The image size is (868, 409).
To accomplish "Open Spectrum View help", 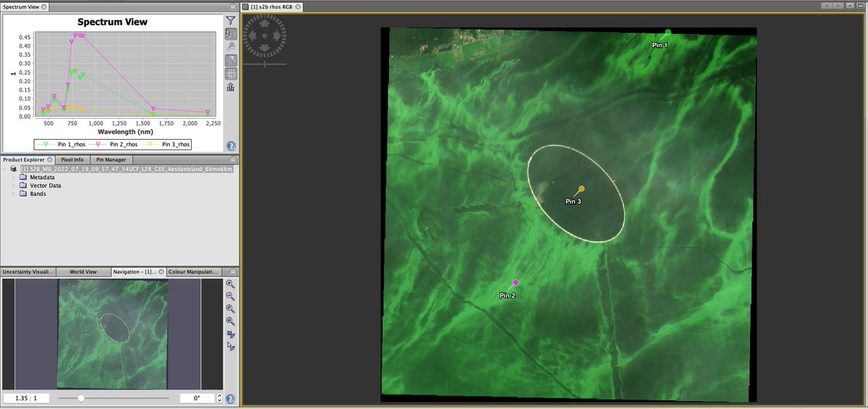I will [x=231, y=146].
